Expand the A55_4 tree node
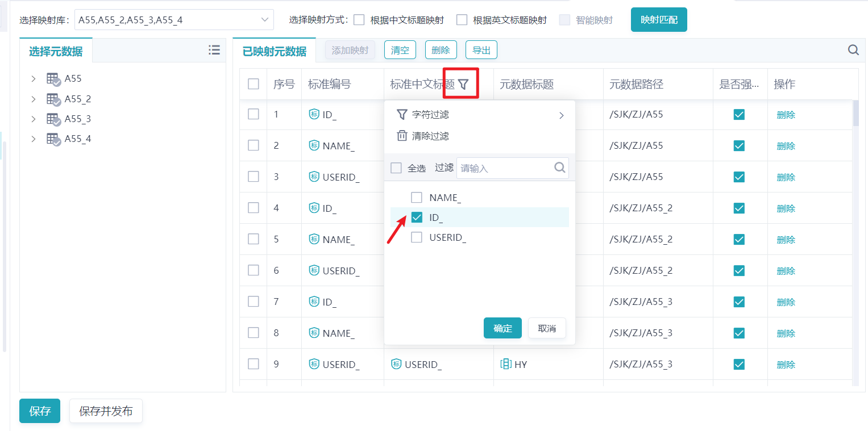Image resolution: width=868 pixels, height=431 pixels. [x=34, y=139]
